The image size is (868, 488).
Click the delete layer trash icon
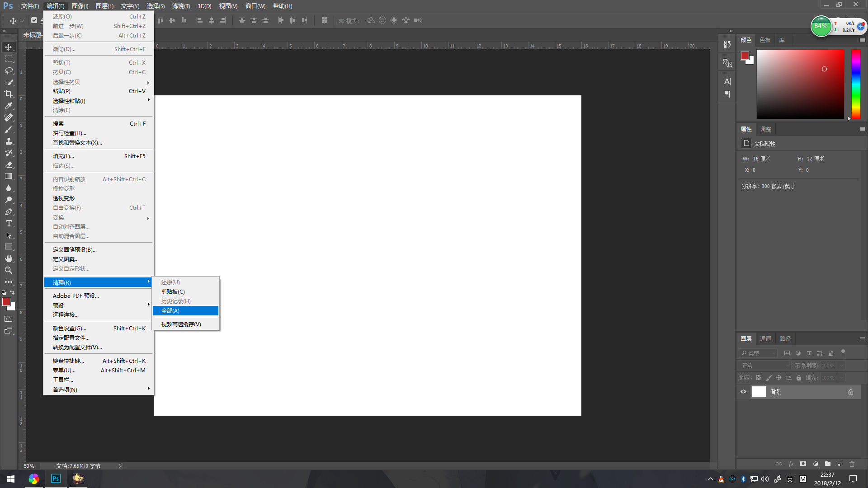coord(852,464)
